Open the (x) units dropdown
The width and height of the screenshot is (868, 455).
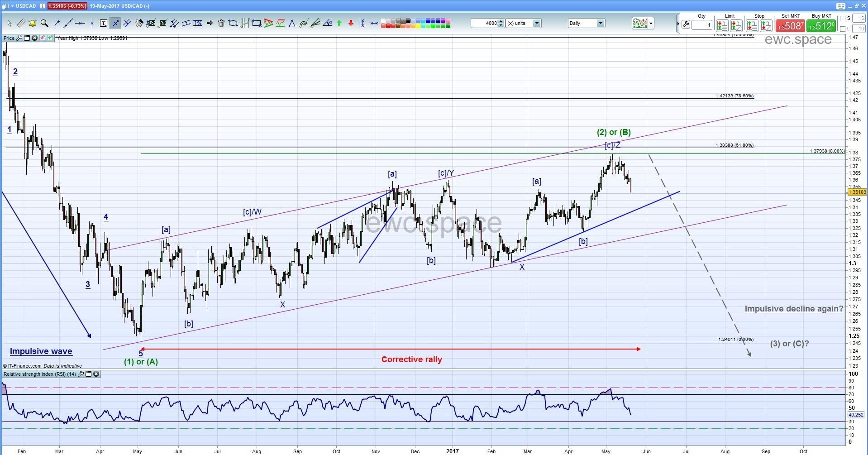(536, 24)
